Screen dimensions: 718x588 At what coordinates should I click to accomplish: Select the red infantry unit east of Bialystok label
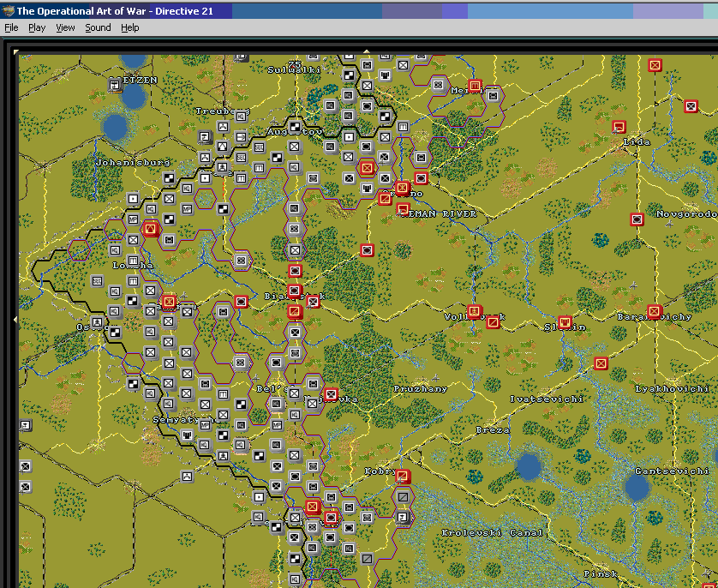pos(313,302)
